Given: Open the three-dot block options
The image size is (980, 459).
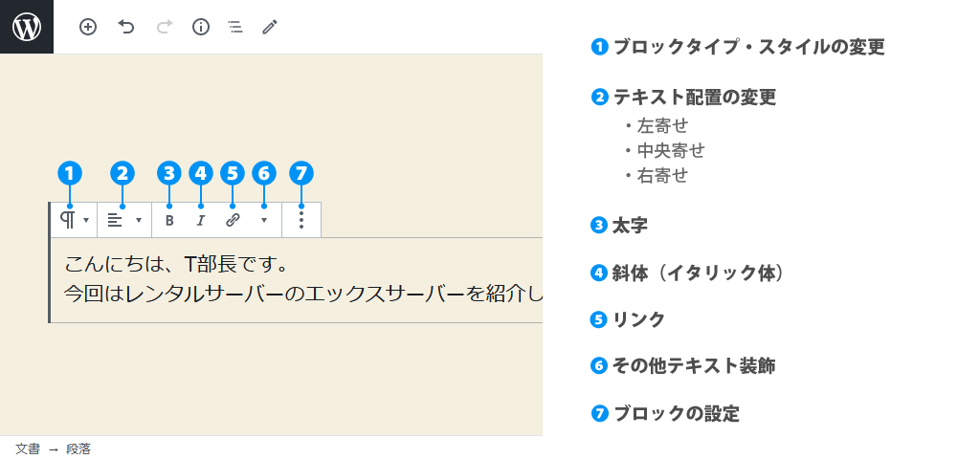Looking at the screenshot, I should [301, 220].
